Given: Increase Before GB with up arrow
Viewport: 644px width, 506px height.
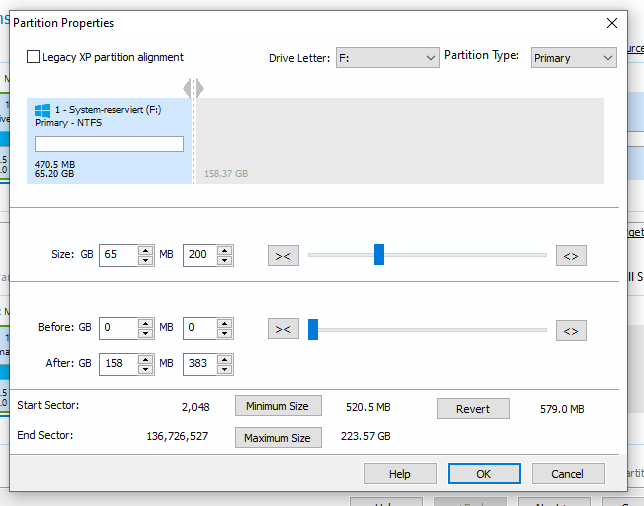Looking at the screenshot, I should [x=145, y=323].
